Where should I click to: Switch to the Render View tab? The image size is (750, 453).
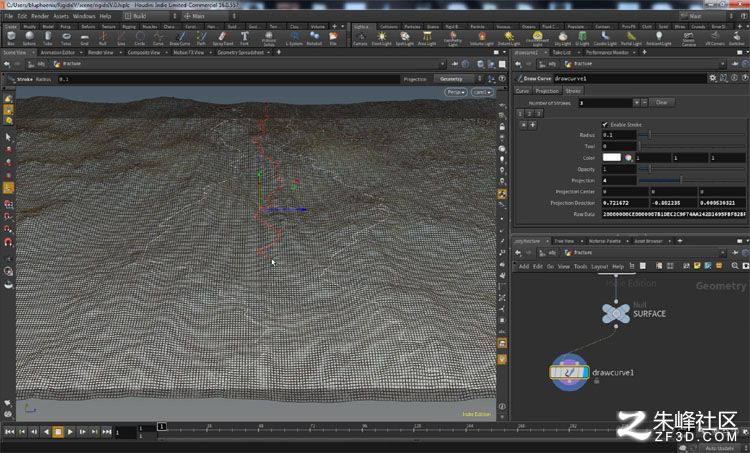[x=100, y=52]
